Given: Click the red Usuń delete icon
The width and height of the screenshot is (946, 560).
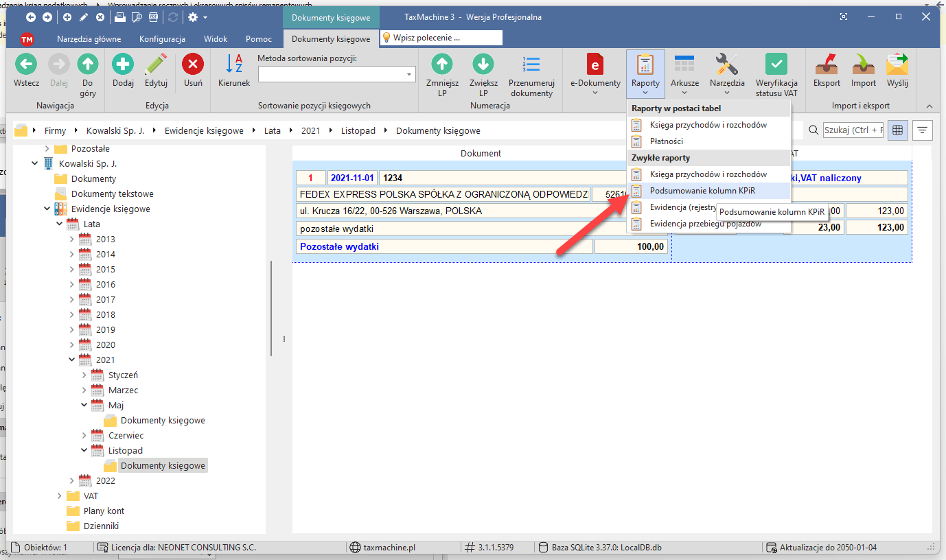Looking at the screenshot, I should [x=193, y=65].
